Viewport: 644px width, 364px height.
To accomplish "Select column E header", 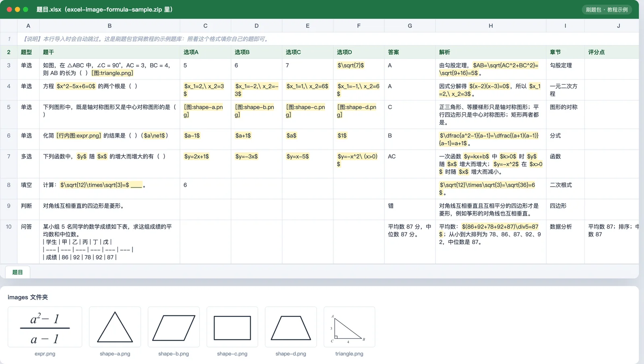I will click(x=308, y=26).
